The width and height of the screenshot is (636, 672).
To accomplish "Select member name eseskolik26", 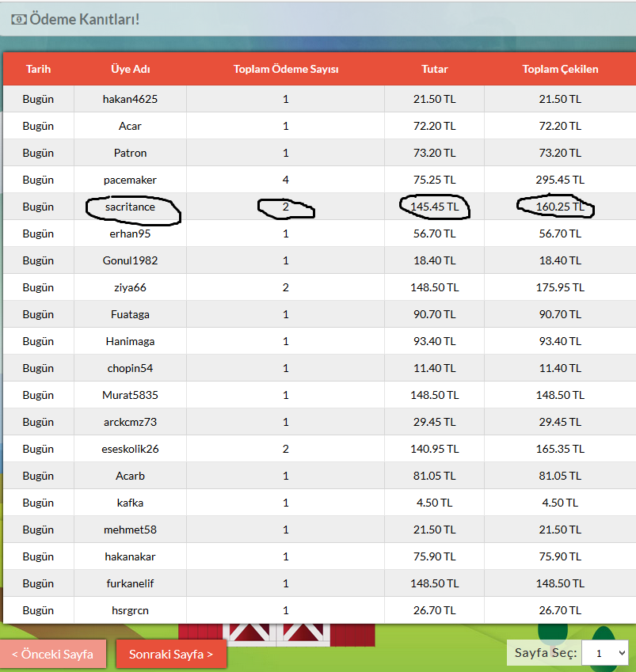I will tap(130, 449).
